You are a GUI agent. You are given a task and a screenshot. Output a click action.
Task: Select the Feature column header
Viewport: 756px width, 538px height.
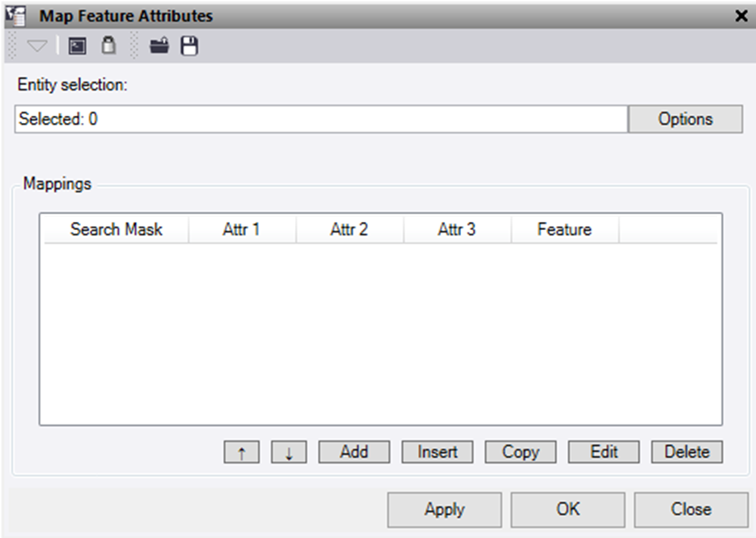[564, 230]
